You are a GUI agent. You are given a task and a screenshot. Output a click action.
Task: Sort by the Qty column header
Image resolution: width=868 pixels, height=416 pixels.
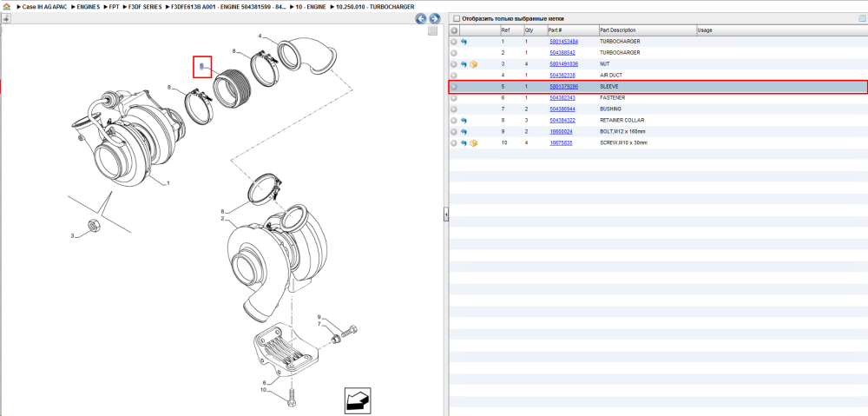pyautogui.click(x=535, y=30)
